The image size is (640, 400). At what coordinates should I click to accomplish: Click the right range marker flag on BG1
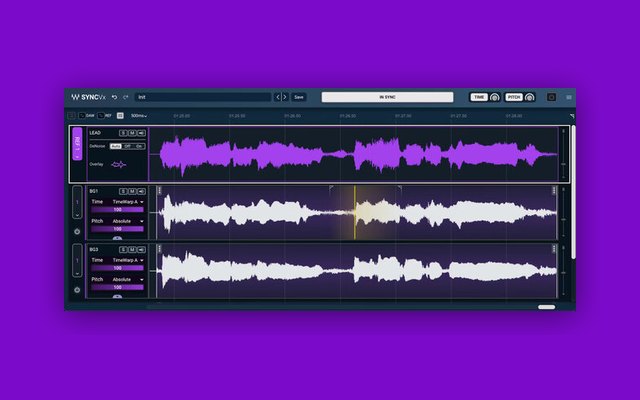tap(400, 188)
